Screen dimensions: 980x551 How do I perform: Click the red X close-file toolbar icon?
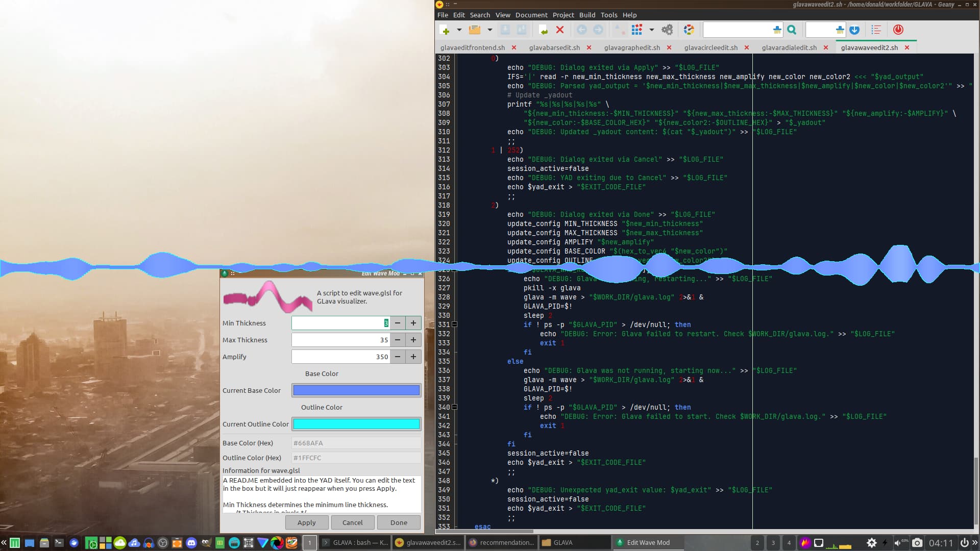[560, 30]
